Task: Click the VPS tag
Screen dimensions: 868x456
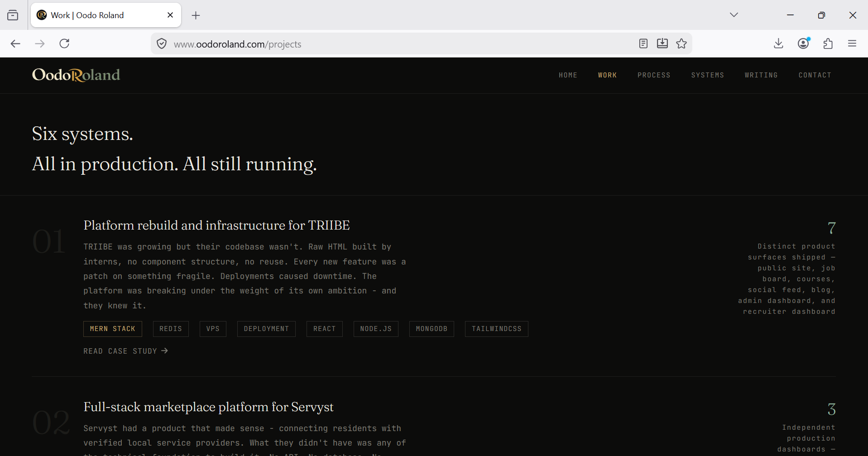Action: tap(213, 329)
